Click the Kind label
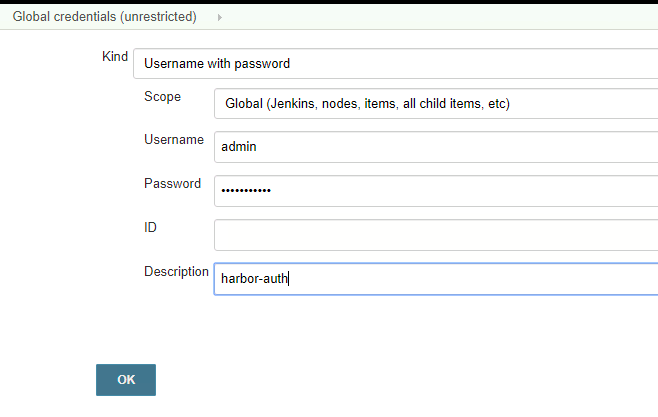The height and width of the screenshot is (417, 658). 115,56
